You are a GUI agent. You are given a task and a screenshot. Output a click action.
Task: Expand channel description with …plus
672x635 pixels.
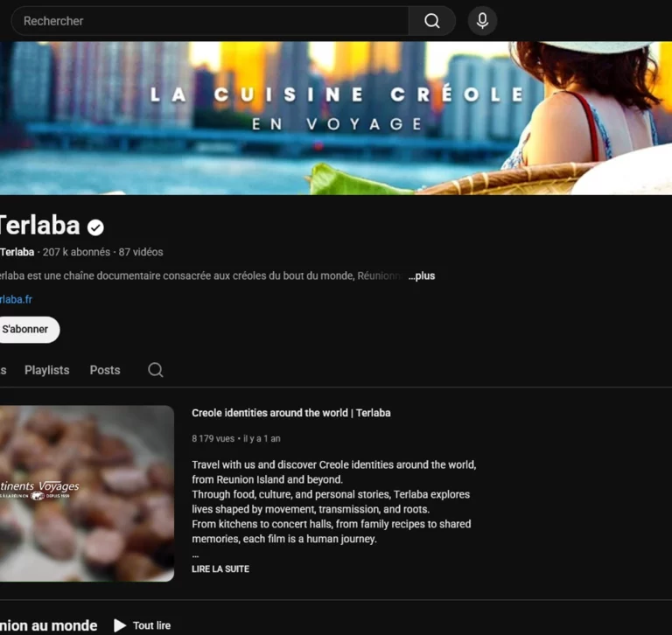point(422,276)
